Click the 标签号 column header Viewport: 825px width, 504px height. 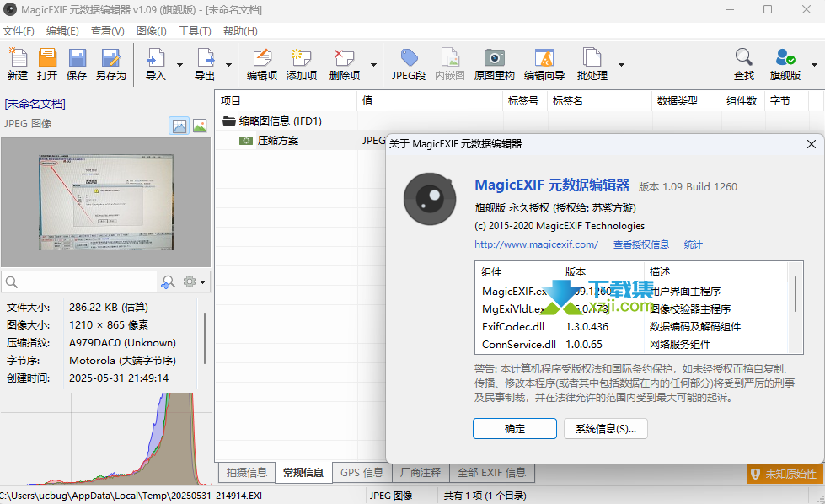point(525,100)
